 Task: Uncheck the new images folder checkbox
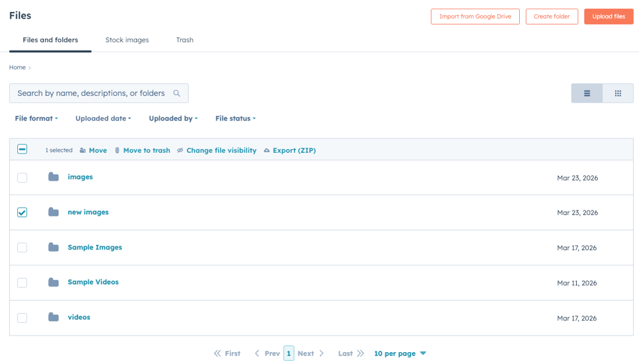[23, 212]
